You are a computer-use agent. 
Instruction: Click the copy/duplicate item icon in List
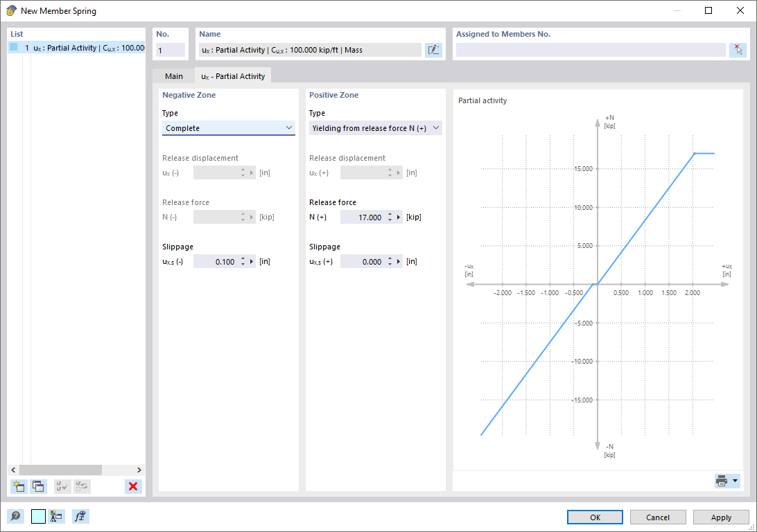(x=38, y=486)
